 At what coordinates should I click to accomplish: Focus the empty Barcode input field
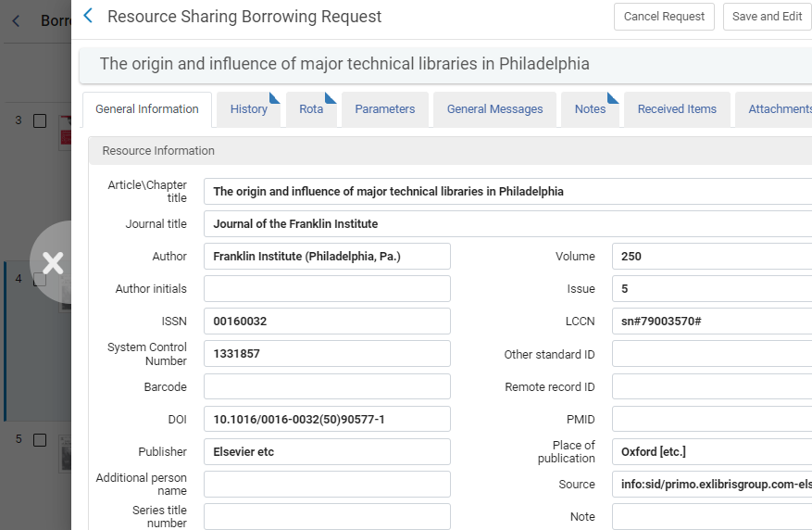click(x=327, y=386)
